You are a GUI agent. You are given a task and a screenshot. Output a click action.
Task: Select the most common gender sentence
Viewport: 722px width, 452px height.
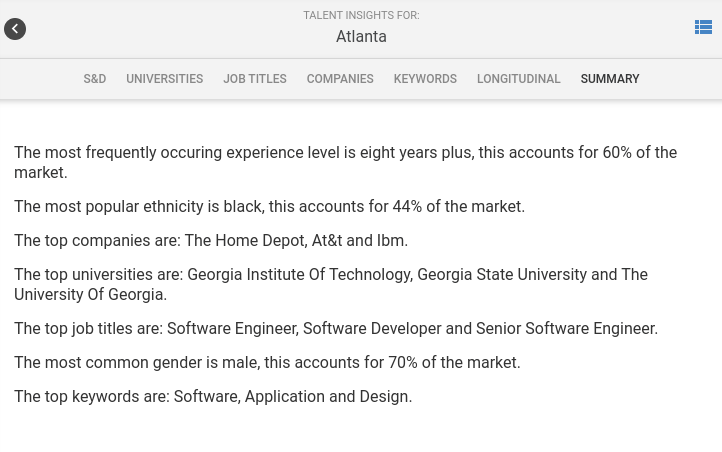click(267, 362)
